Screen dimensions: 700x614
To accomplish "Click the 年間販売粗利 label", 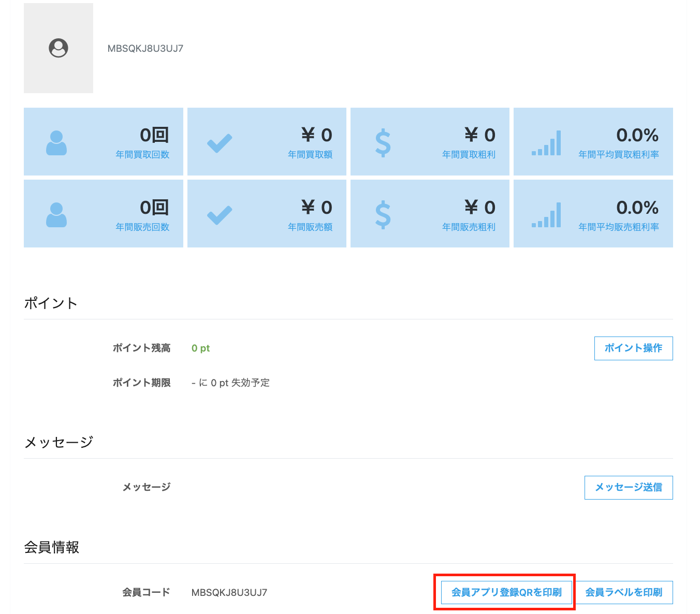I will tap(469, 227).
